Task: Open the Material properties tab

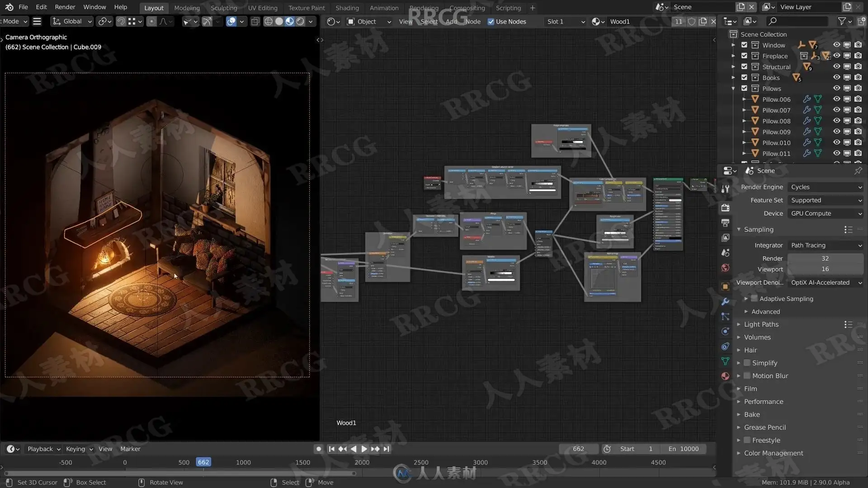Action: [x=725, y=376]
